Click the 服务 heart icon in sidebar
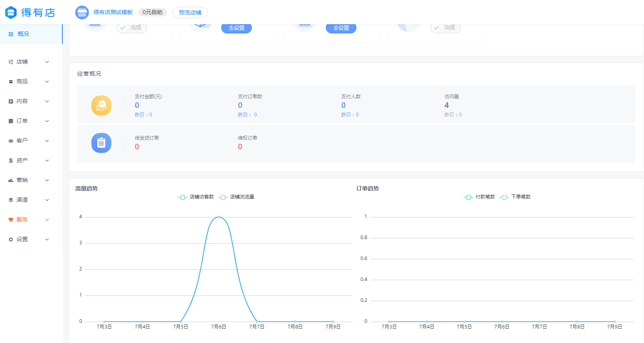This screenshot has height=343, width=644. (x=11, y=220)
